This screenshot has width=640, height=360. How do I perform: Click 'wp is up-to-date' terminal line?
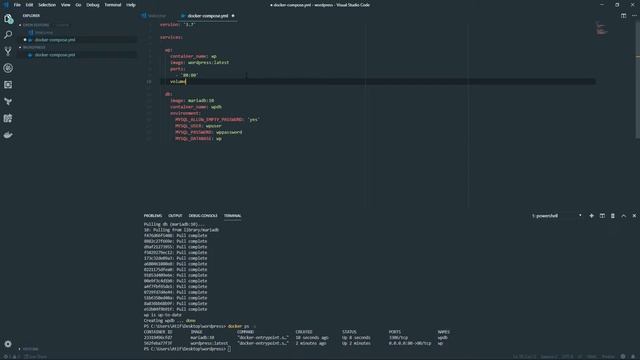pos(162,315)
